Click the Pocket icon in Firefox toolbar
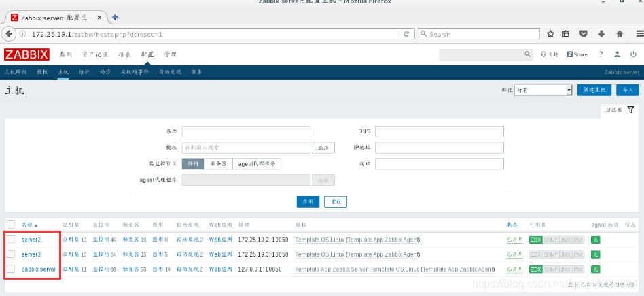The image size is (644, 296). pyautogui.click(x=584, y=34)
